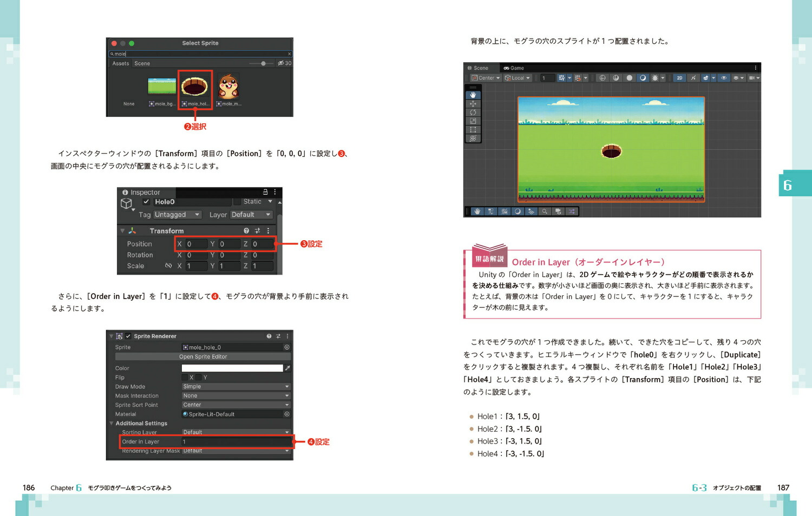
Task: Select the Hand view tool in Scene tools
Action: point(473,95)
